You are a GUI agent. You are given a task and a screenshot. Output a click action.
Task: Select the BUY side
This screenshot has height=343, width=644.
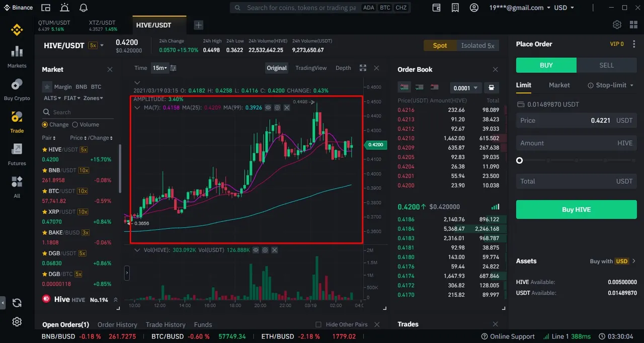tap(546, 65)
